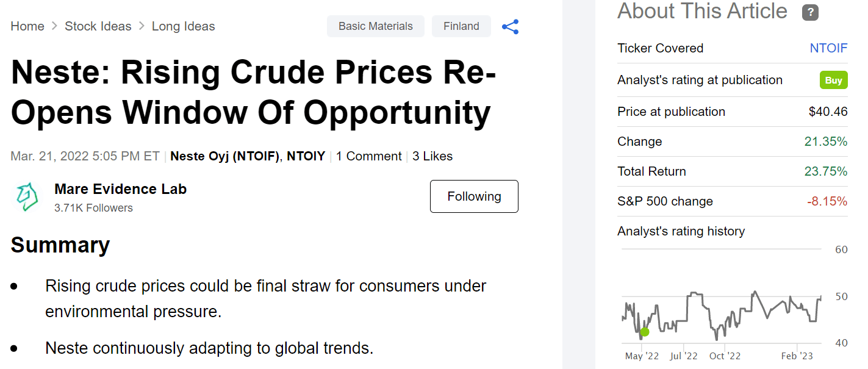Select the Long Ideas category

pos(184,26)
